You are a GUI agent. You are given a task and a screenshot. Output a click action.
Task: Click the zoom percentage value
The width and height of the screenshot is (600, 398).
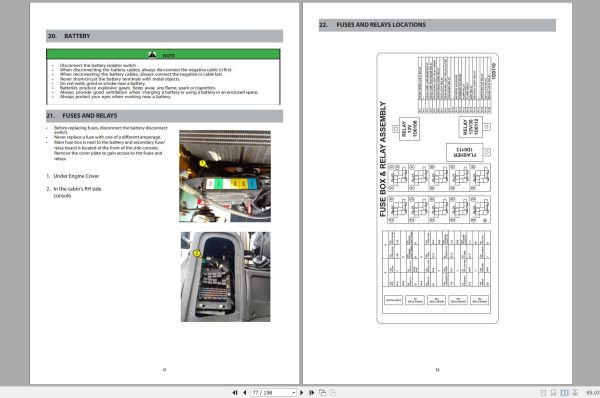point(593,393)
